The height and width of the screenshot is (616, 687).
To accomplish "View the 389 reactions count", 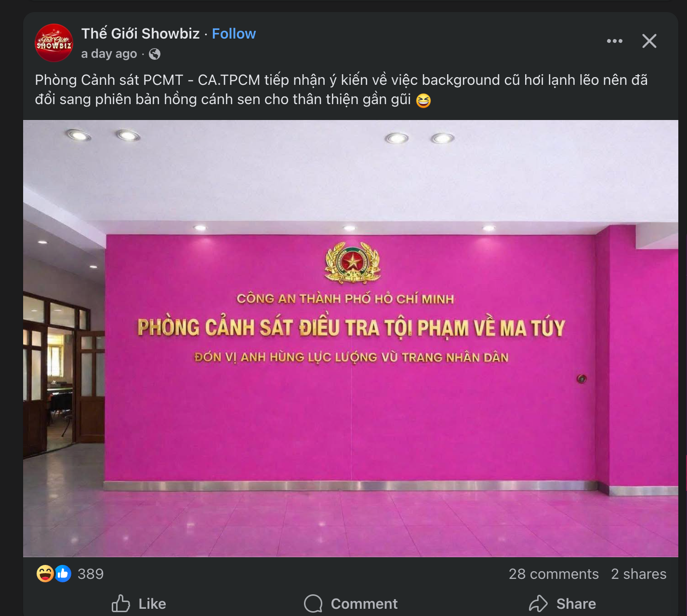I will [x=91, y=574].
